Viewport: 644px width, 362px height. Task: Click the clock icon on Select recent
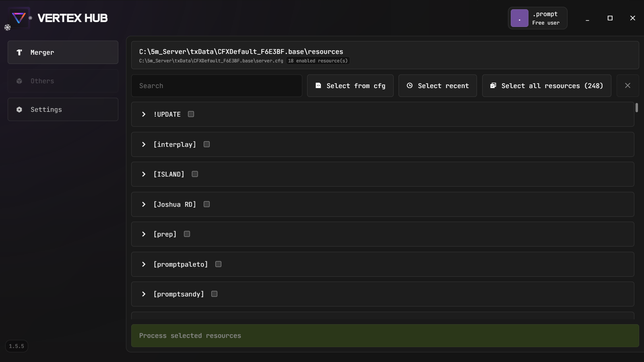pos(410,86)
